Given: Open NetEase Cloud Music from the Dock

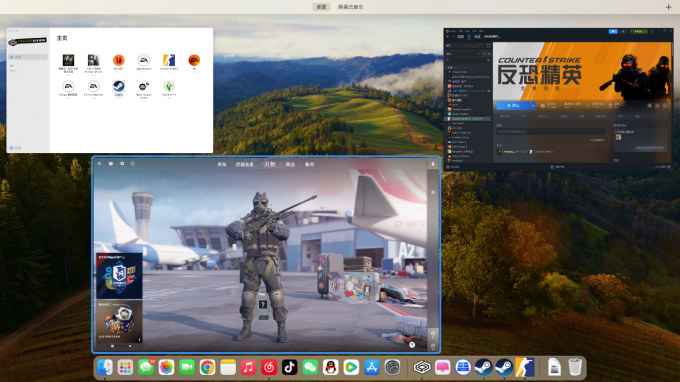Looking at the screenshot, I should 269,368.
